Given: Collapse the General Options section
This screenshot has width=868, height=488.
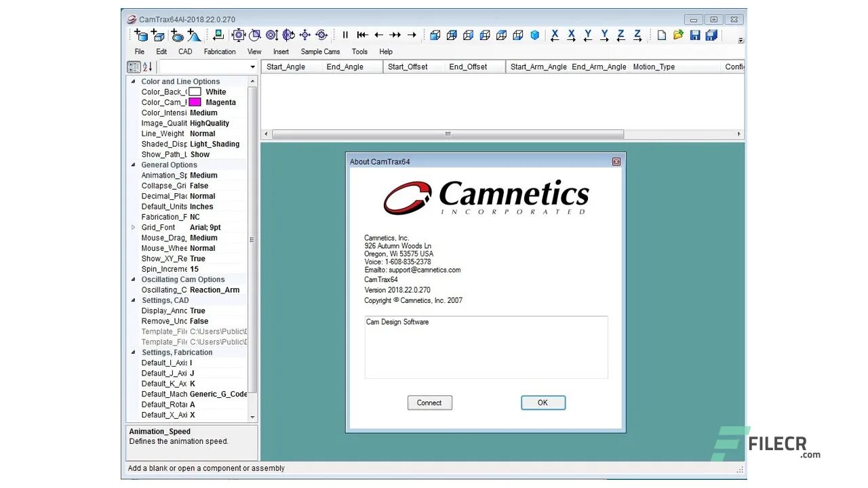Looking at the screenshot, I should tap(133, 165).
